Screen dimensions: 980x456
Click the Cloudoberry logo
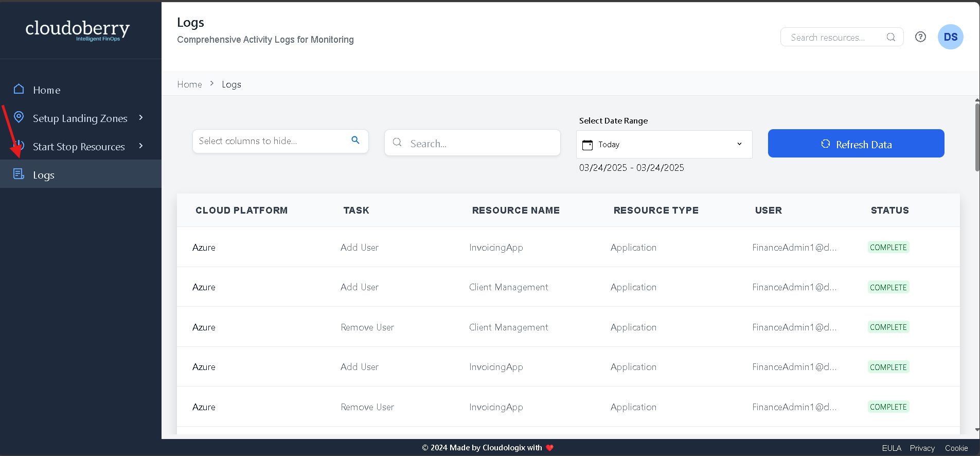click(x=78, y=30)
